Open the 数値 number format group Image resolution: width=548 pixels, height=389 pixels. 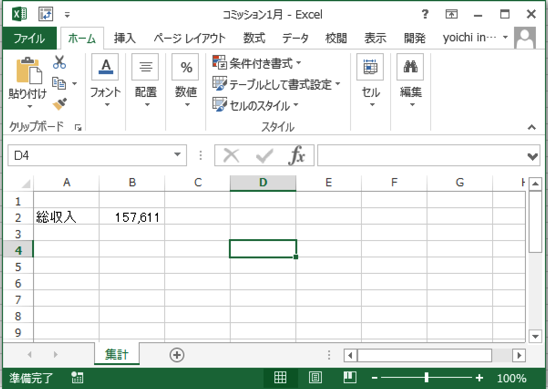pyautogui.click(x=186, y=81)
